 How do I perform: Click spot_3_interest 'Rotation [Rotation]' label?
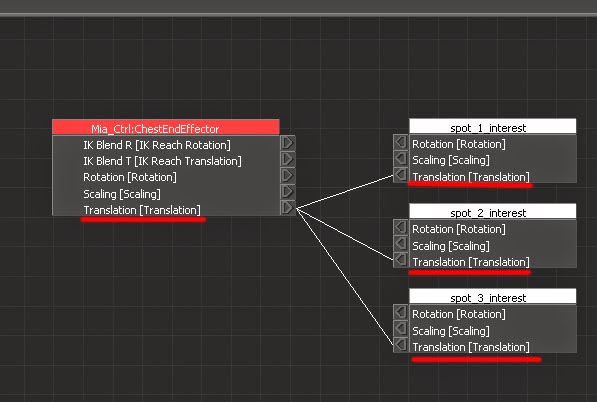pos(459,314)
